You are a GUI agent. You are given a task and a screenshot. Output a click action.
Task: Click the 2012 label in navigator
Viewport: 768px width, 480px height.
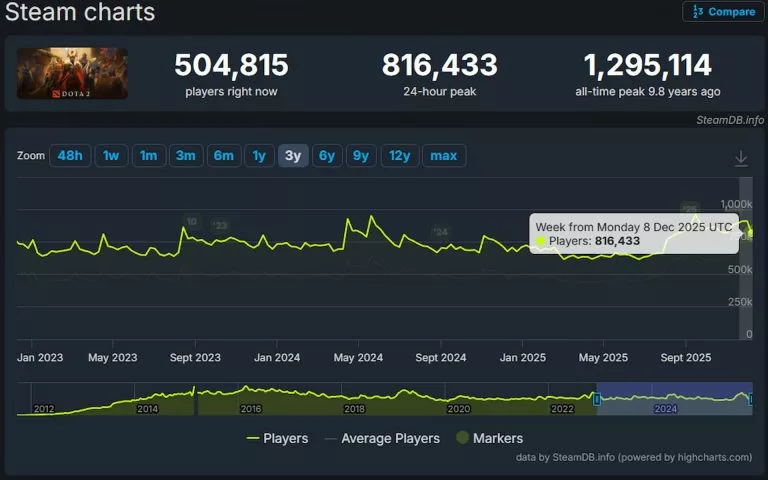point(44,408)
